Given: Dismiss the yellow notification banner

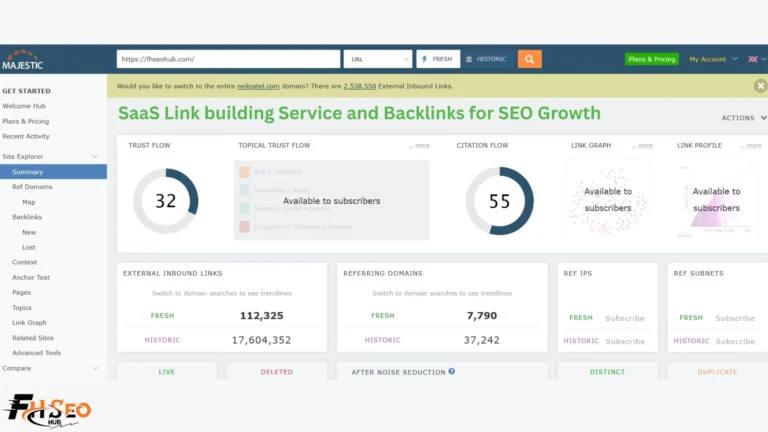Looking at the screenshot, I should coord(760,86).
